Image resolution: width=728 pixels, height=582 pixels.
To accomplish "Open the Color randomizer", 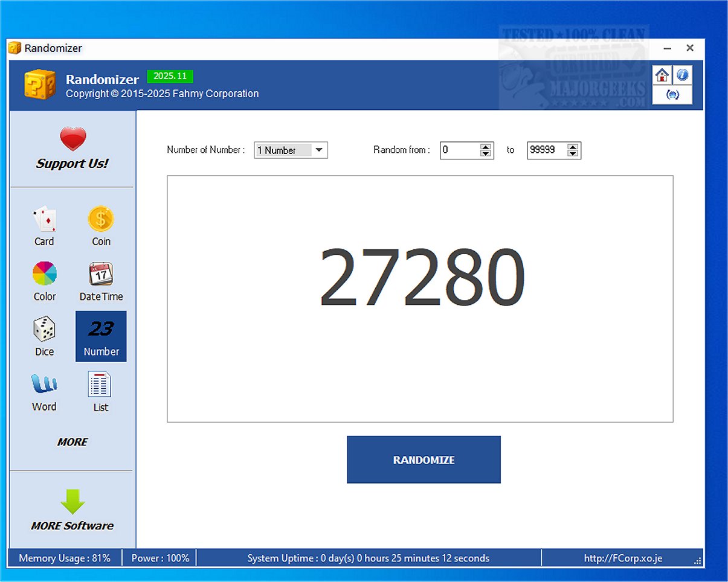I will (44, 281).
